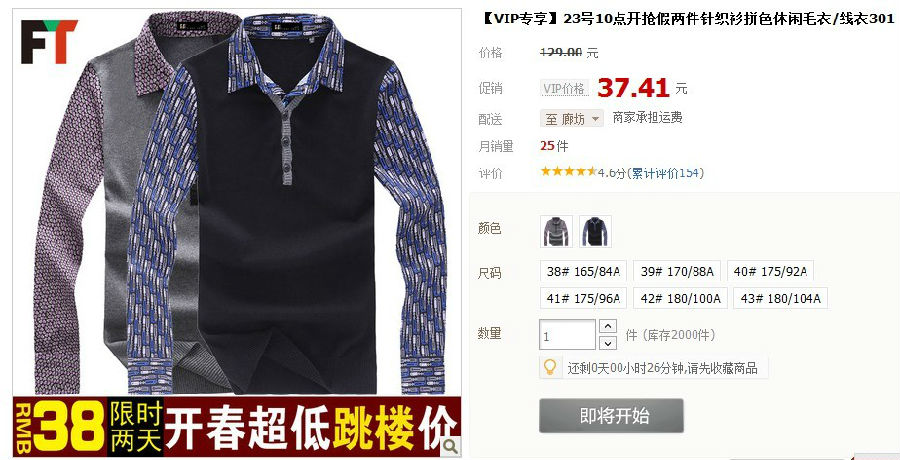
Task: Increase quantity with the up arrow
Action: click(608, 326)
